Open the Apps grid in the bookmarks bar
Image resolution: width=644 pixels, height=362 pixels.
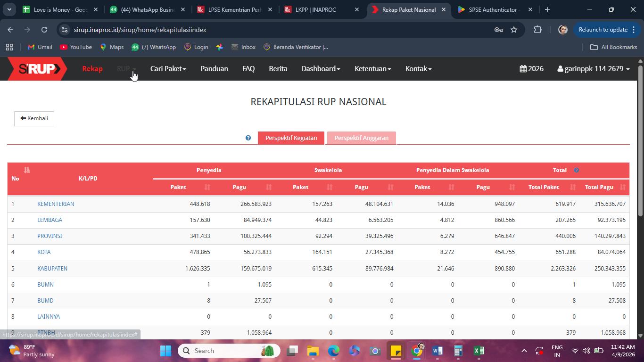(9, 47)
